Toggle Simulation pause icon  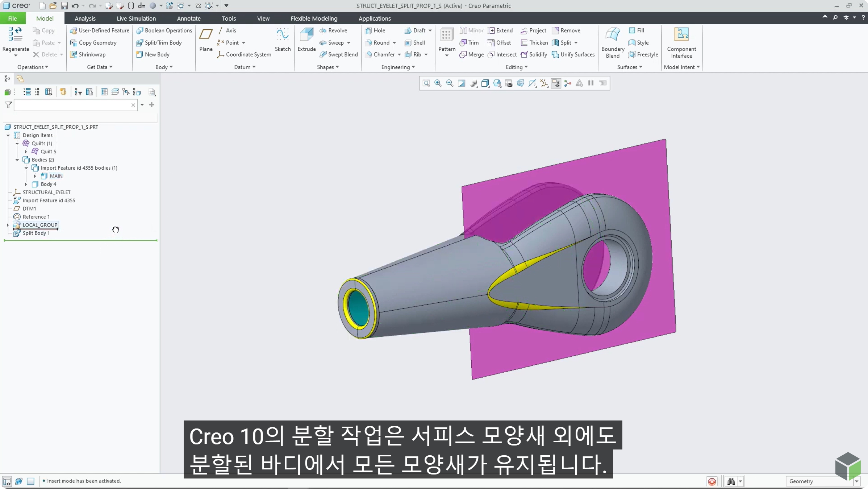(591, 83)
